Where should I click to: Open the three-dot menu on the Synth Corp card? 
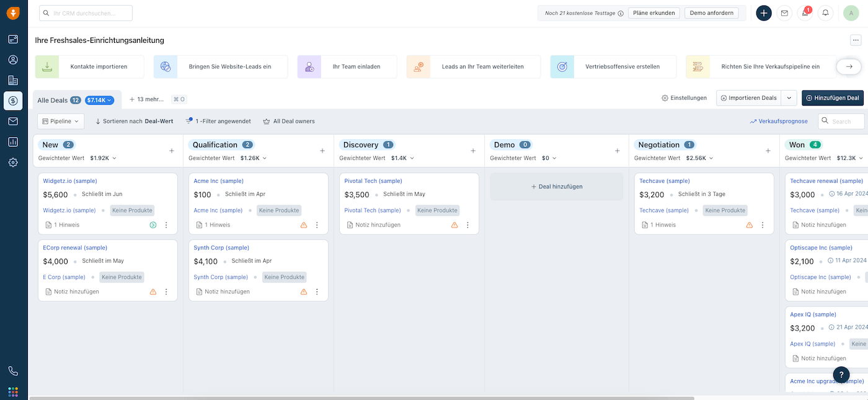(317, 291)
